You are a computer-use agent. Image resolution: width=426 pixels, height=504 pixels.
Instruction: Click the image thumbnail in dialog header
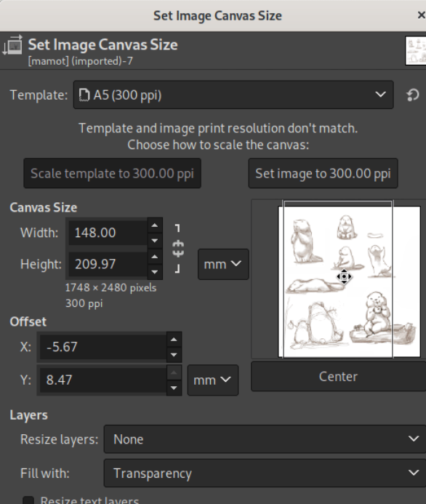pyautogui.click(x=415, y=51)
